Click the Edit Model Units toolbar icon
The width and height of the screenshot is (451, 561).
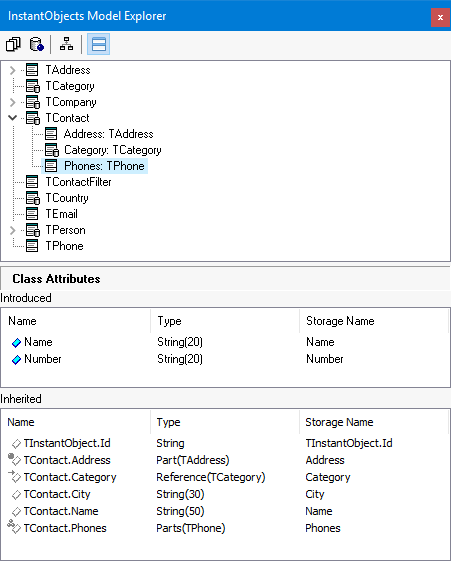coord(13,44)
